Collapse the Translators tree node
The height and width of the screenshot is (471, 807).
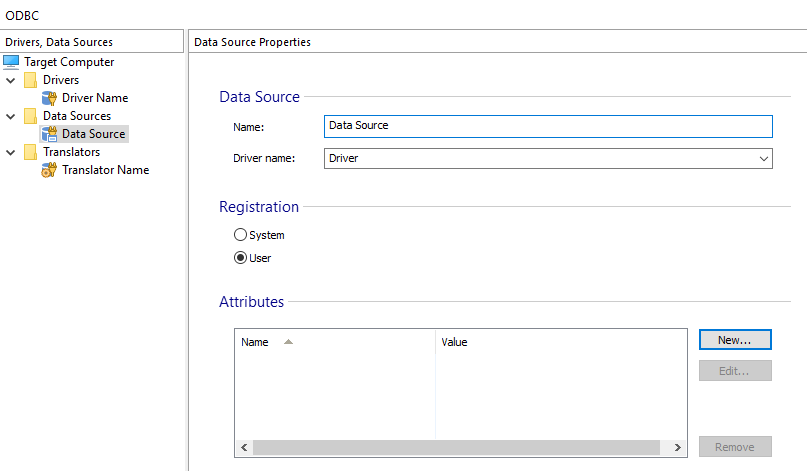pos(10,152)
